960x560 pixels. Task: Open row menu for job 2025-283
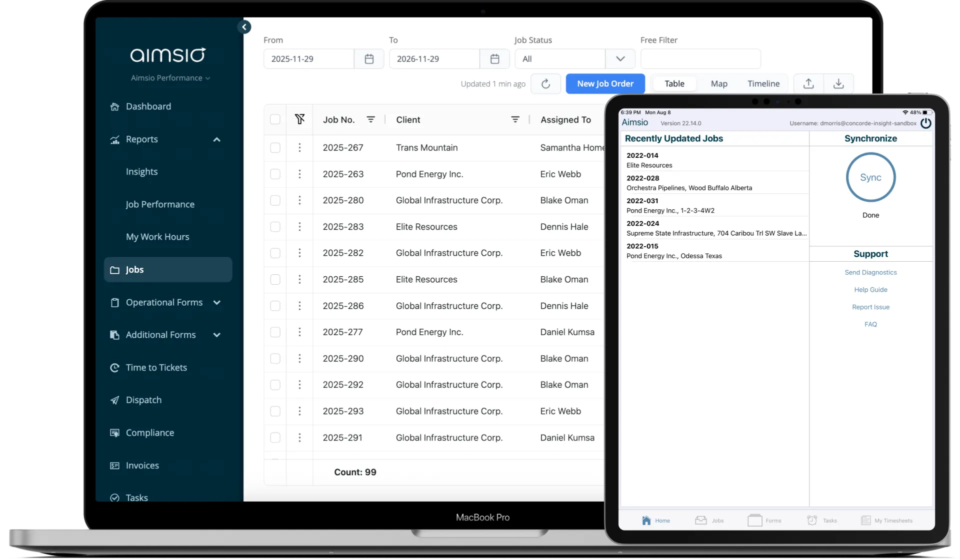point(299,227)
